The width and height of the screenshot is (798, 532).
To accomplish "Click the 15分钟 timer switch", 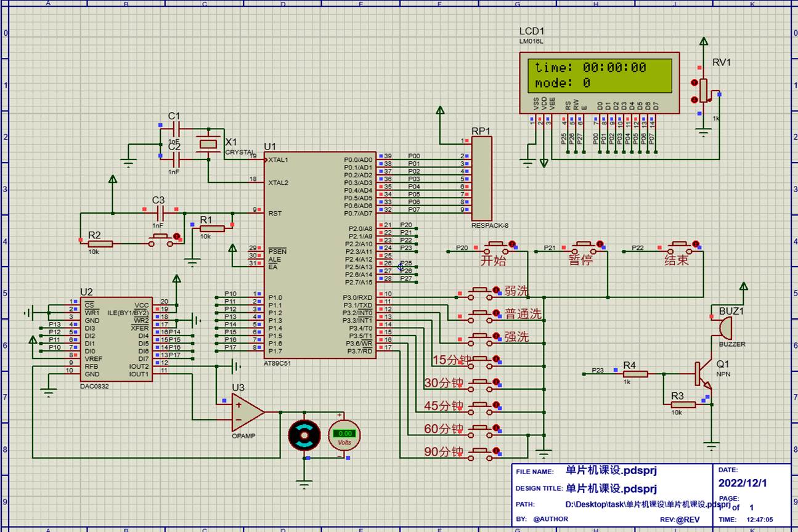I will [484, 360].
